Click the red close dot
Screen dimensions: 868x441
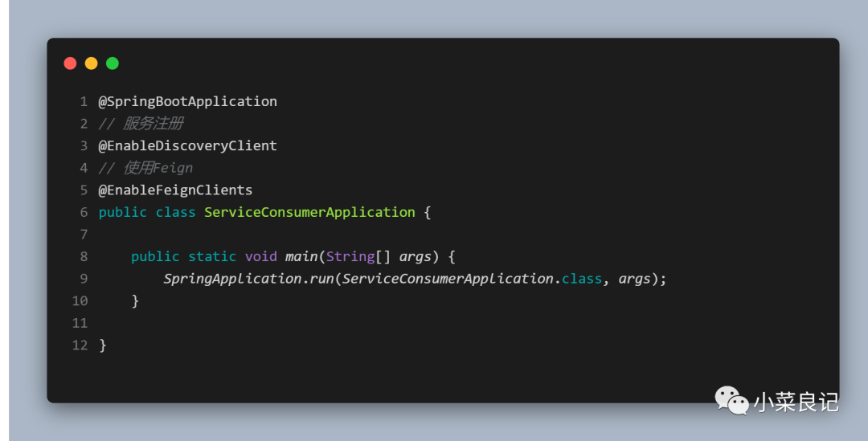pyautogui.click(x=70, y=63)
